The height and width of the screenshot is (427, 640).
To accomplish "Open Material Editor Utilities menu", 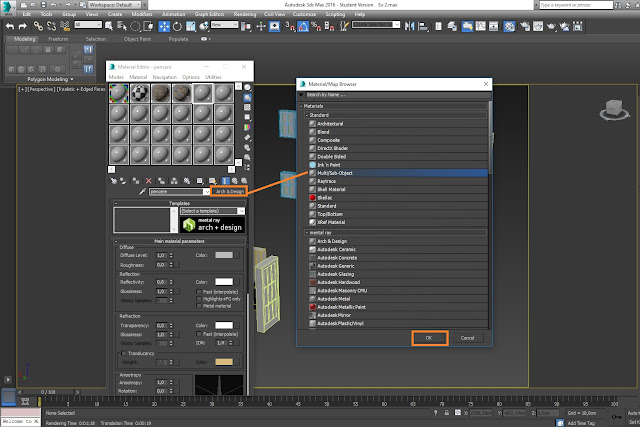I will (213, 77).
